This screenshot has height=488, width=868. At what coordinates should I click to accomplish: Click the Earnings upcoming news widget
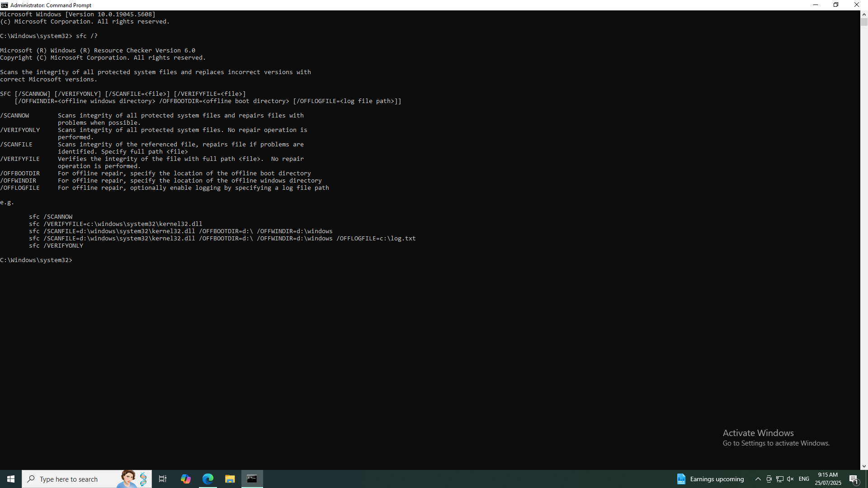click(x=710, y=479)
